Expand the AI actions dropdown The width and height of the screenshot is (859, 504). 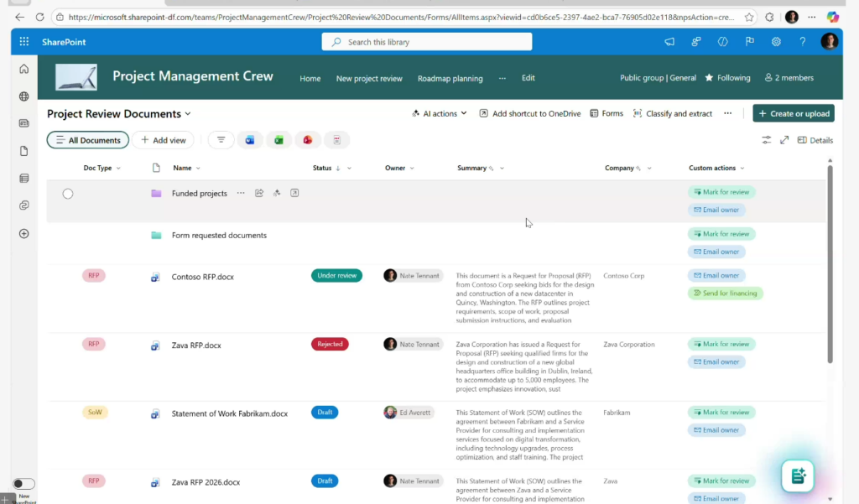(x=440, y=113)
